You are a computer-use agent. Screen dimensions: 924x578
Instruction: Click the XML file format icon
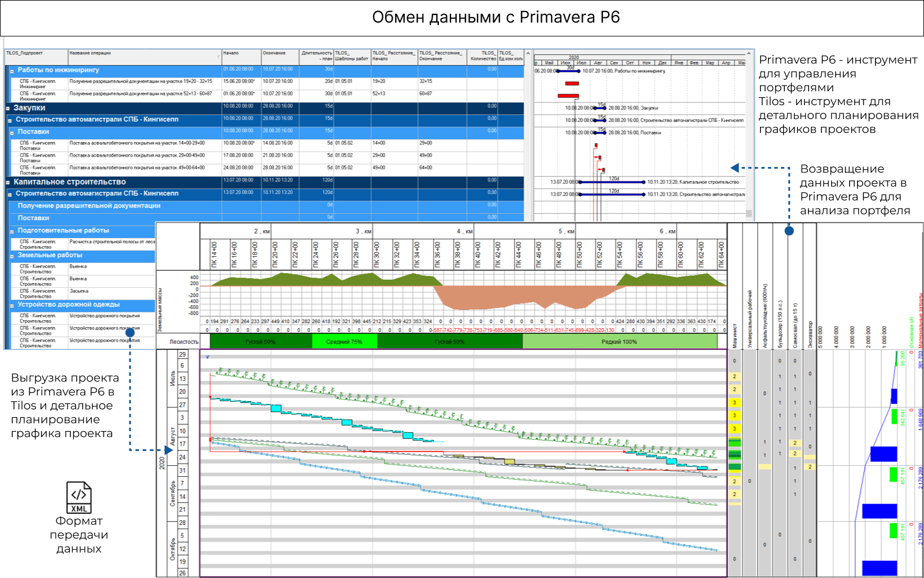point(79,498)
